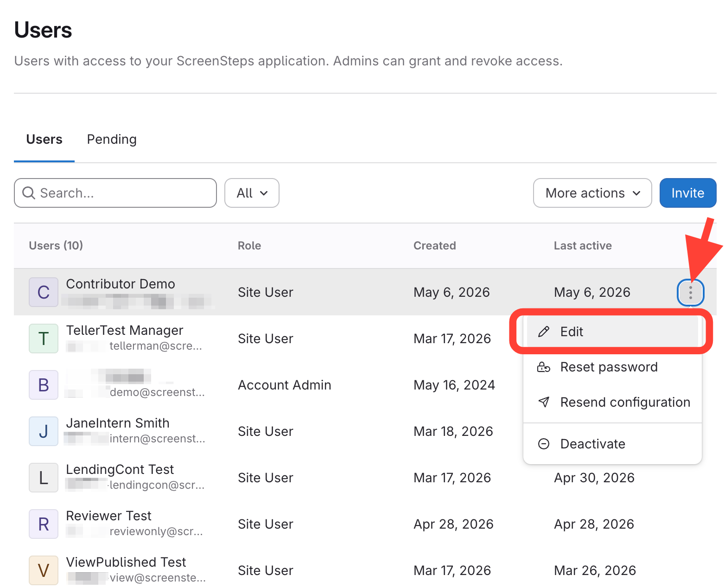Select the ViewPublished Test name
The width and height of the screenshot is (725, 588).
click(126, 562)
